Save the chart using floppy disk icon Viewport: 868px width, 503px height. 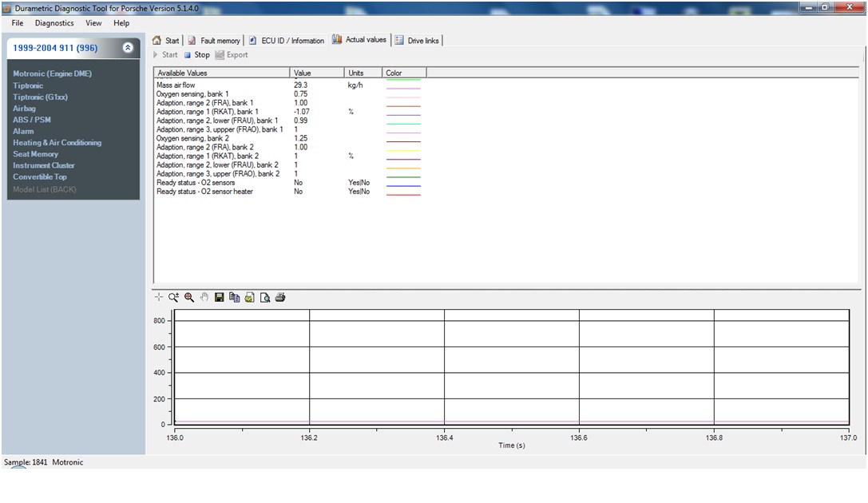tap(220, 297)
